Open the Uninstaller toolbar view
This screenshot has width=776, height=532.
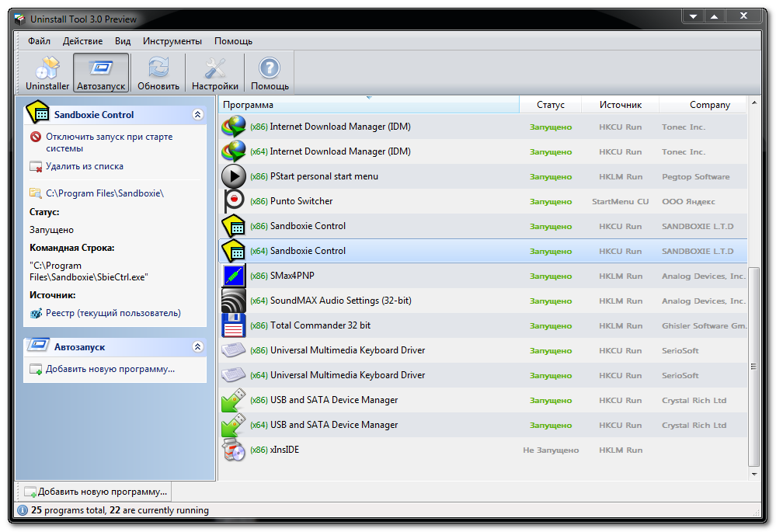click(x=47, y=74)
